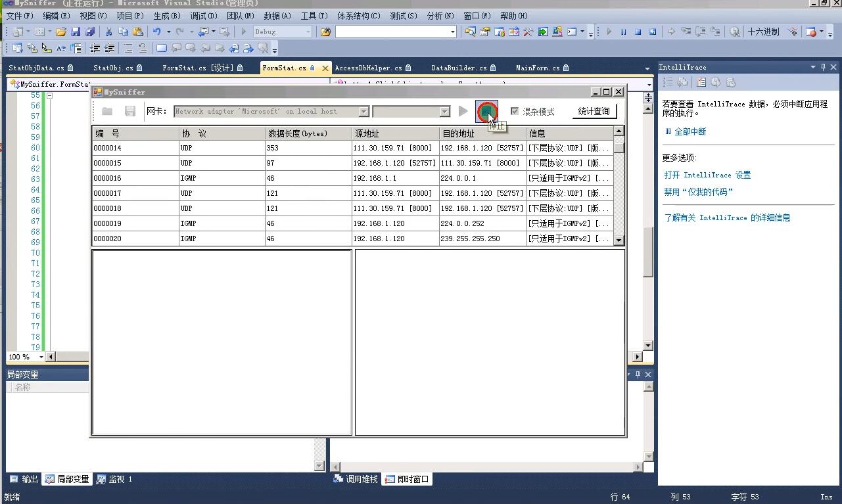Click the 打开 IntelliTrace 设置 link
842x504 pixels.
point(707,175)
